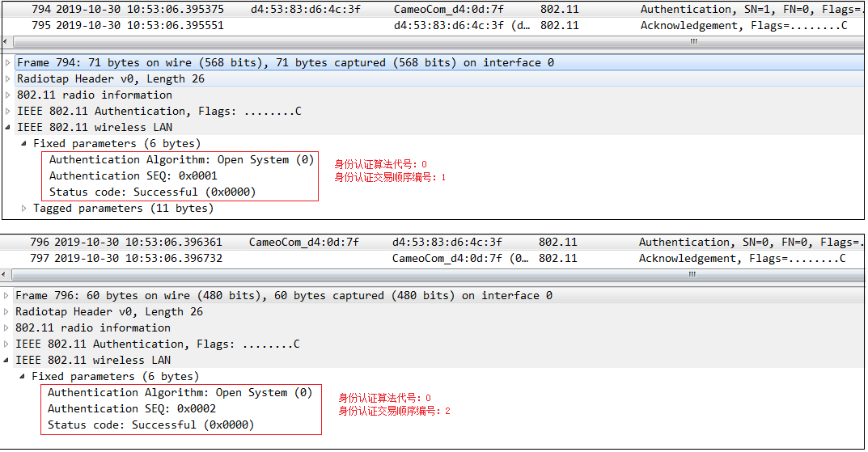
Task: Click destination CameoCom_d4:0d:7f of packet 794
Action: click(x=449, y=10)
